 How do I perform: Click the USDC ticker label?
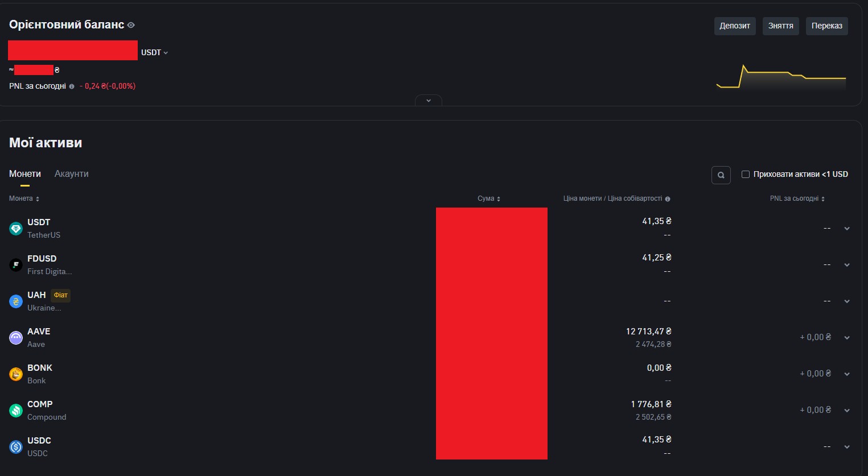click(39, 440)
